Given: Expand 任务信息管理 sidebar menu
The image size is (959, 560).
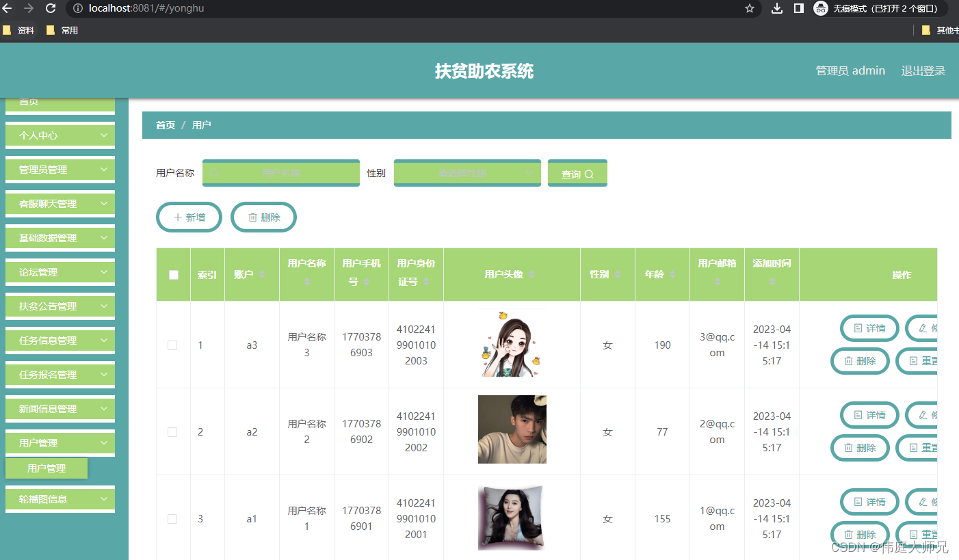Looking at the screenshot, I should pos(60,341).
